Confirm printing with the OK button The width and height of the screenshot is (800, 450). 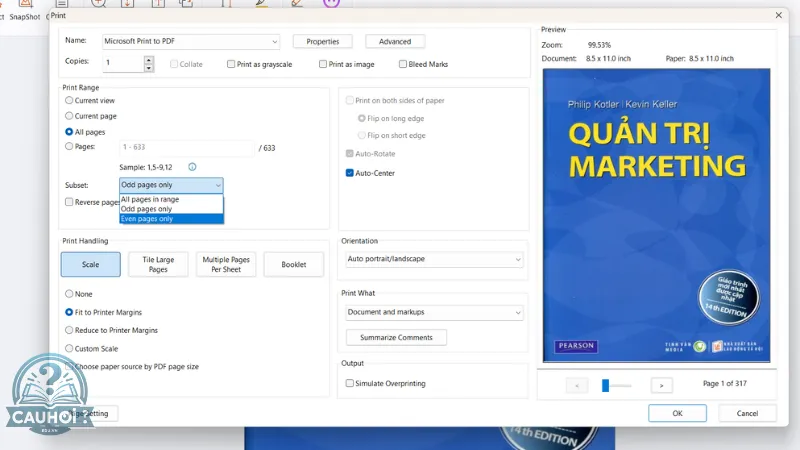[x=678, y=413]
